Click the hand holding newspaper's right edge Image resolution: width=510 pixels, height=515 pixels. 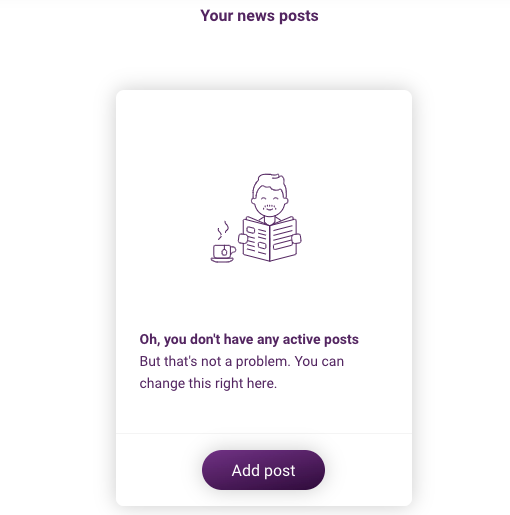[x=296, y=239]
